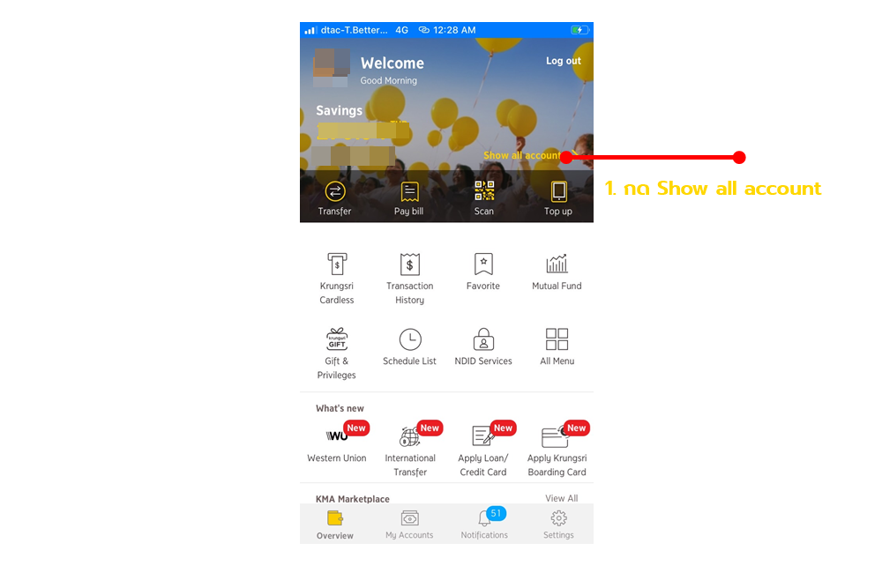Open the QR Scan icon
The height and width of the screenshot is (588, 882).
tap(483, 191)
